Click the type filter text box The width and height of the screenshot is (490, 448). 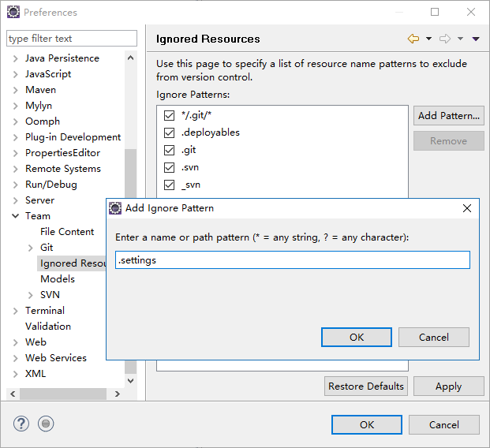pos(72,39)
